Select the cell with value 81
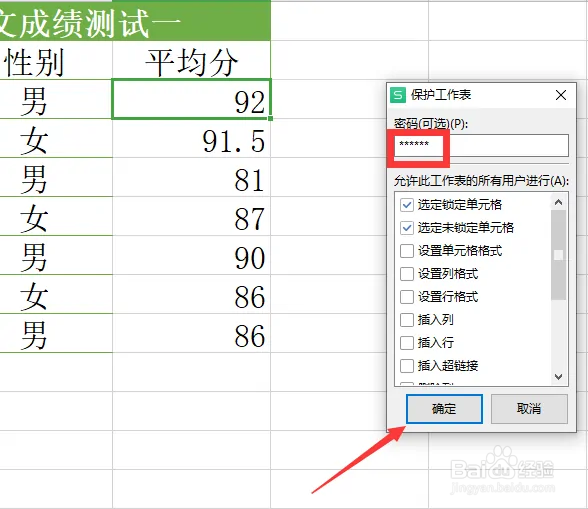588x509 pixels. click(191, 177)
